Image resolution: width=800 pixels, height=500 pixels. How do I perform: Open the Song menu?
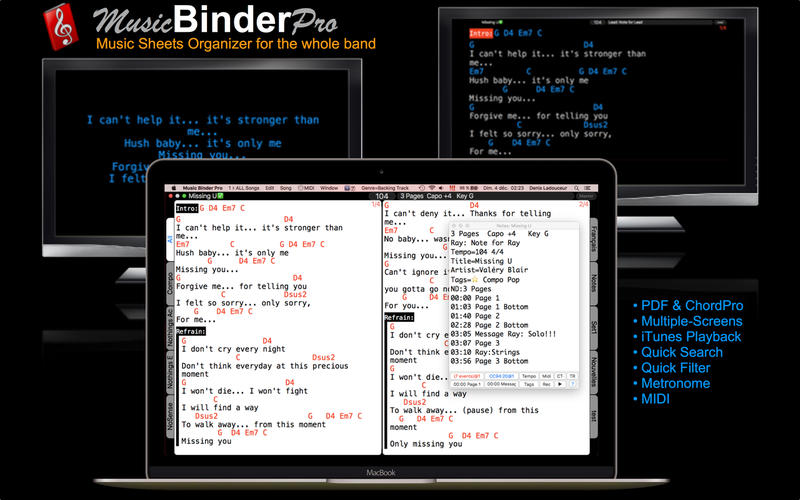click(286, 188)
